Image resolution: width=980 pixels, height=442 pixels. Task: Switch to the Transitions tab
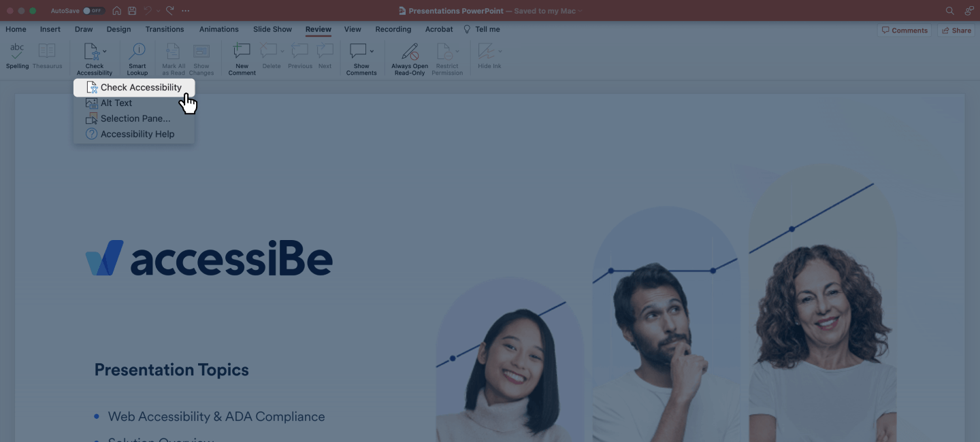pos(165,29)
